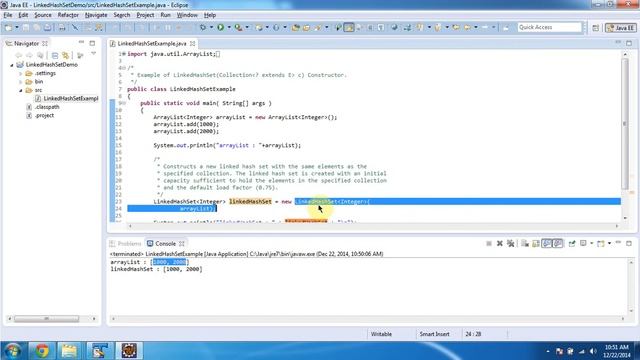Click the editor horizontal scrollbar
The image size is (640, 360).
point(373,226)
